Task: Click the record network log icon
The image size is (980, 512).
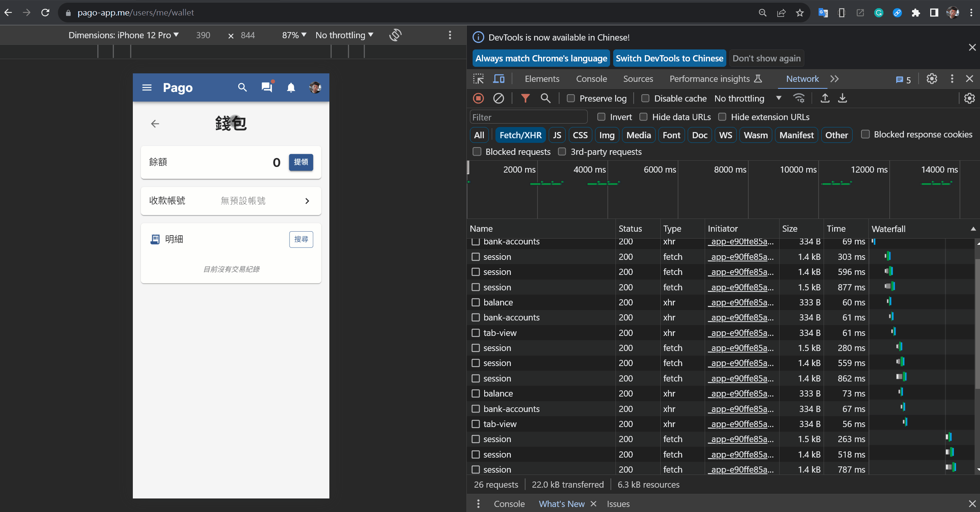Action: click(478, 98)
